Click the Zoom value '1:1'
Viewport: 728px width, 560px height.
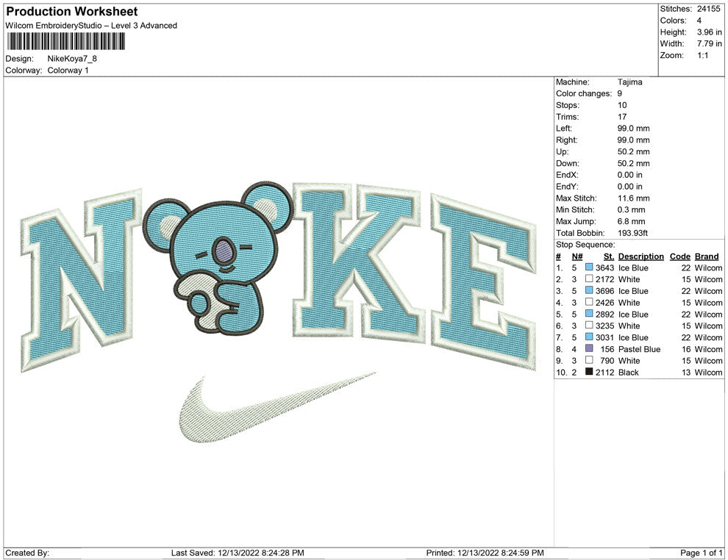pos(703,55)
